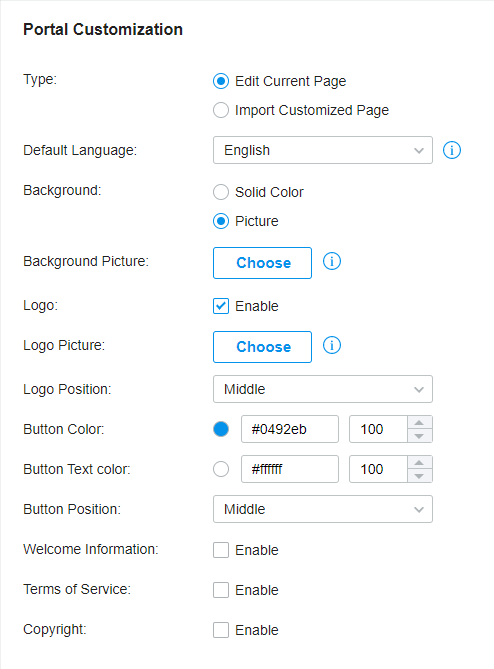The height and width of the screenshot is (669, 494).
Task: Click the info icon next to Background Picture
Action: (x=331, y=261)
